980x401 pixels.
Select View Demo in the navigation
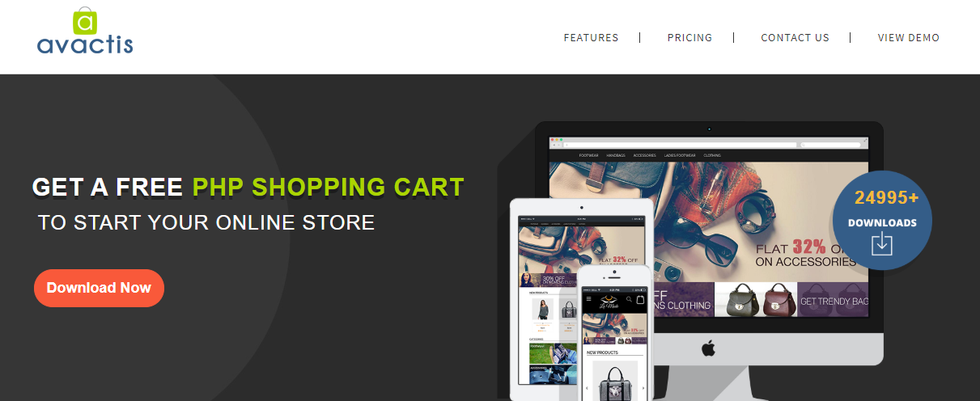pos(909,38)
